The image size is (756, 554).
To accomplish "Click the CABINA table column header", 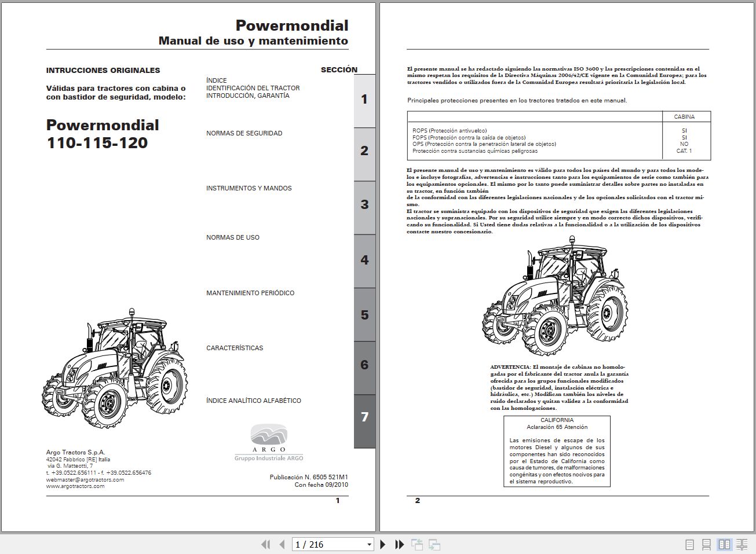I will click(x=684, y=116).
